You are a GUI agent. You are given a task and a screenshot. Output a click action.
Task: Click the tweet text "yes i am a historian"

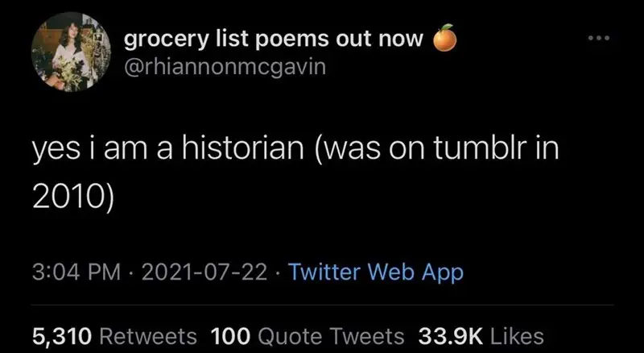pyautogui.click(x=168, y=148)
